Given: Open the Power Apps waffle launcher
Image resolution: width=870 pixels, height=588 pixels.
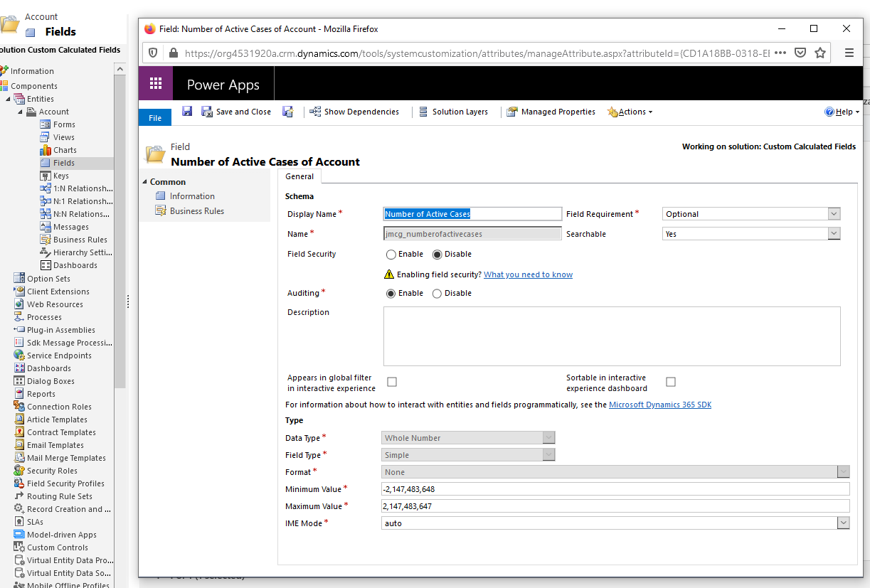Looking at the screenshot, I should coord(156,84).
